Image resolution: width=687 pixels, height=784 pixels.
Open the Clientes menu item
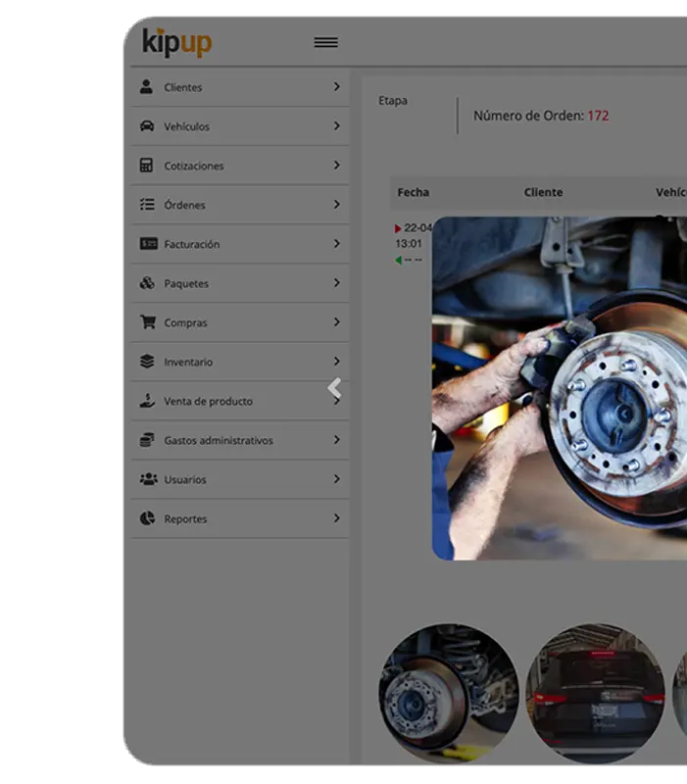point(240,87)
